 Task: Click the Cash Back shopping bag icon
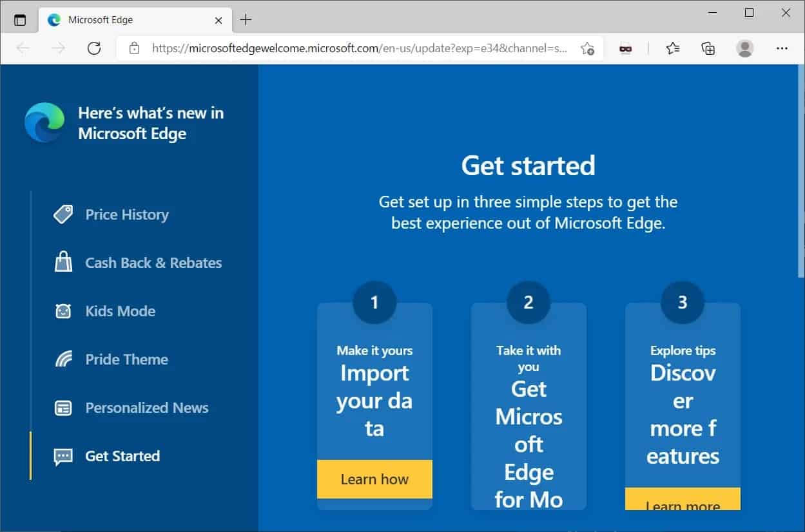(63, 263)
